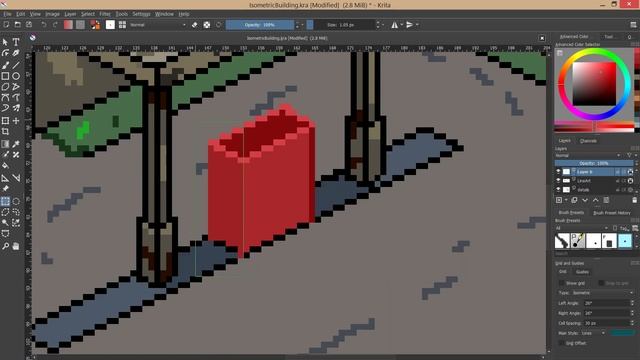Click the horizontal mirror tool icon
Image resolution: width=640 pixels, height=360 pixels.
(394, 25)
